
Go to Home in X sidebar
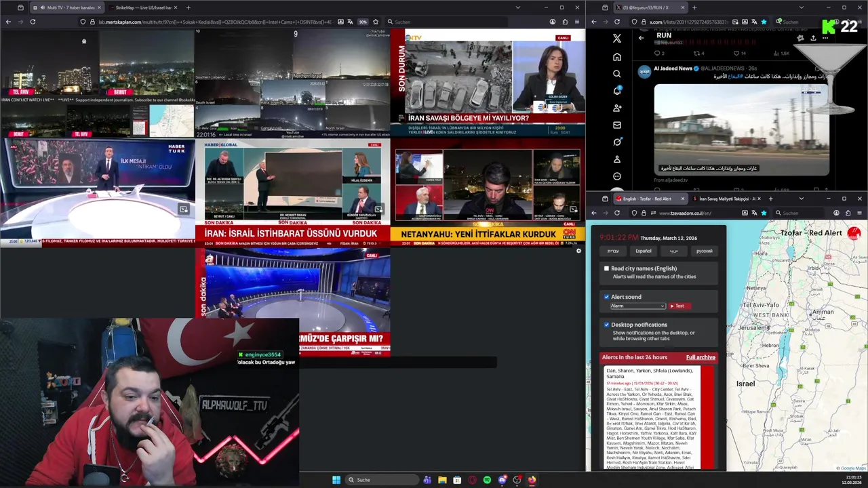tap(616, 57)
